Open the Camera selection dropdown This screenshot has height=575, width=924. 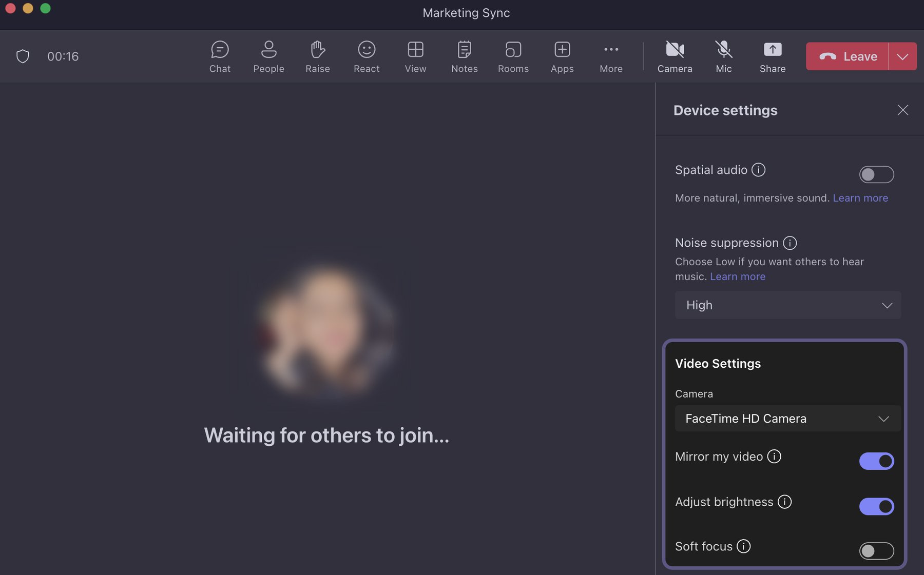(x=787, y=418)
